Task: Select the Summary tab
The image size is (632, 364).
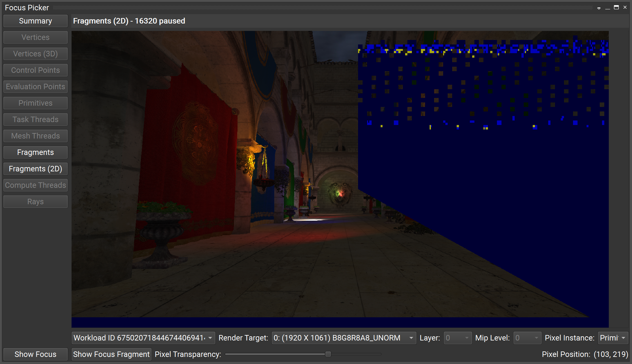Action: coord(35,21)
